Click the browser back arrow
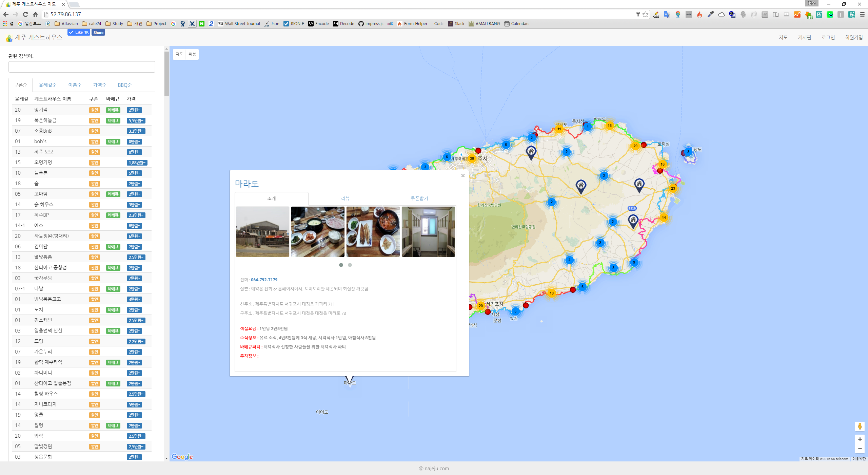868x475 pixels. click(x=5, y=14)
